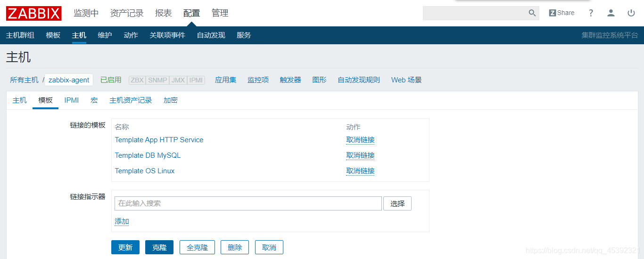The width and height of the screenshot is (644, 259).
Task: Click the ZBX availability indicator
Action: (137, 80)
